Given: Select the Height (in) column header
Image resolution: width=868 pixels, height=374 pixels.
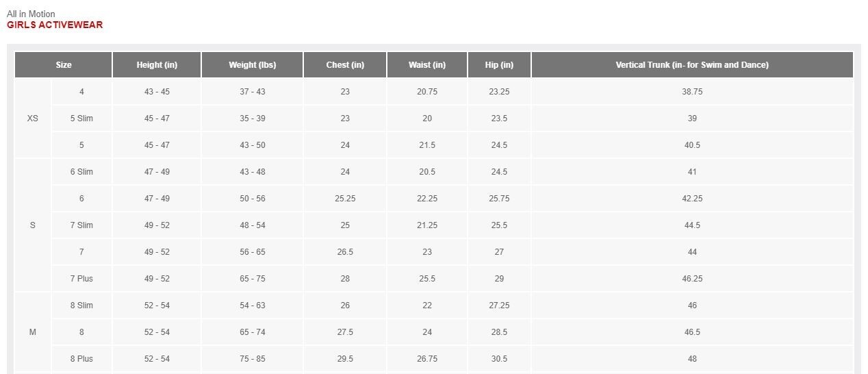Looking at the screenshot, I should pos(157,65).
